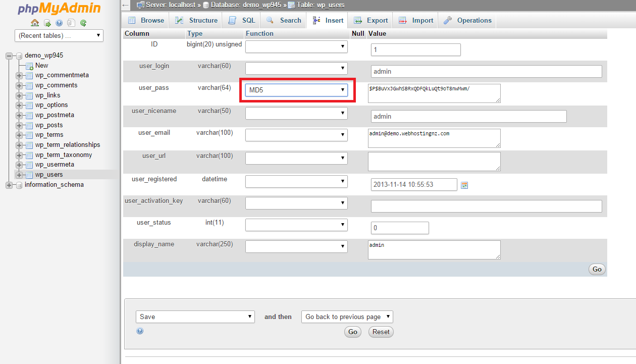This screenshot has width=636, height=364.
Task: Click the New table icon under demo_wp945
Action: point(29,66)
